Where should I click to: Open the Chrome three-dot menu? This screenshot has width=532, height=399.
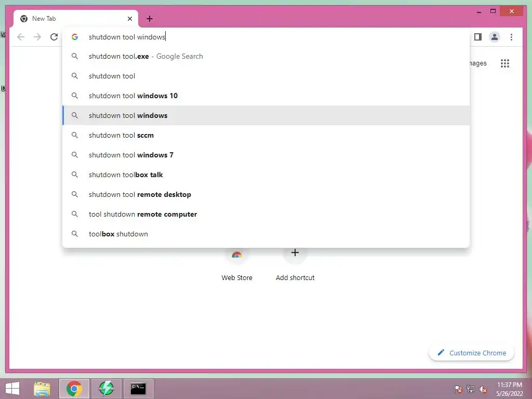[x=511, y=37]
